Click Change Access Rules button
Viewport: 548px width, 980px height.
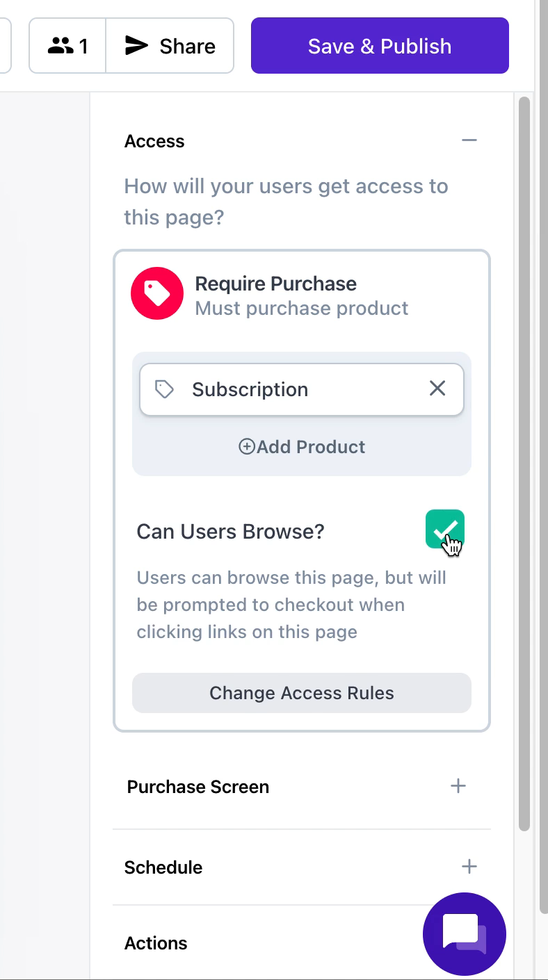point(302,693)
